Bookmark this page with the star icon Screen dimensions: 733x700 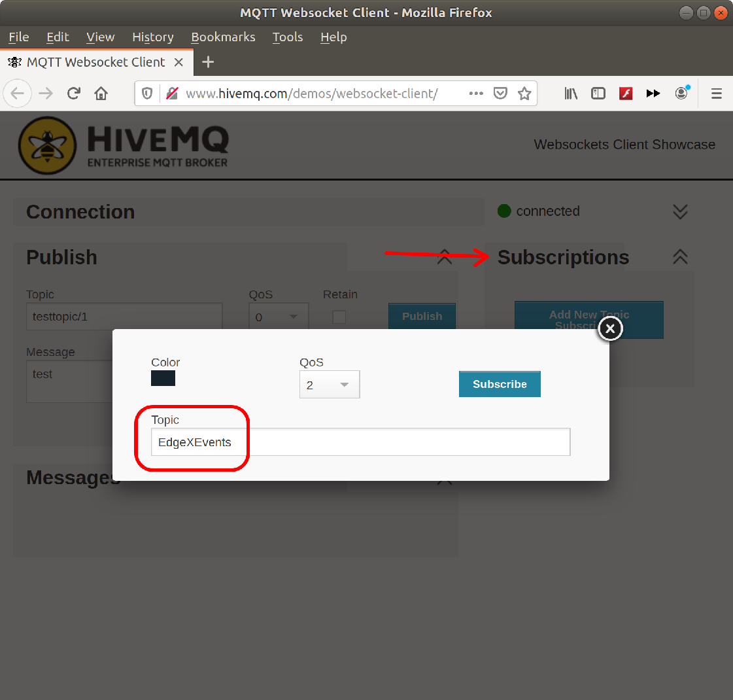(524, 94)
